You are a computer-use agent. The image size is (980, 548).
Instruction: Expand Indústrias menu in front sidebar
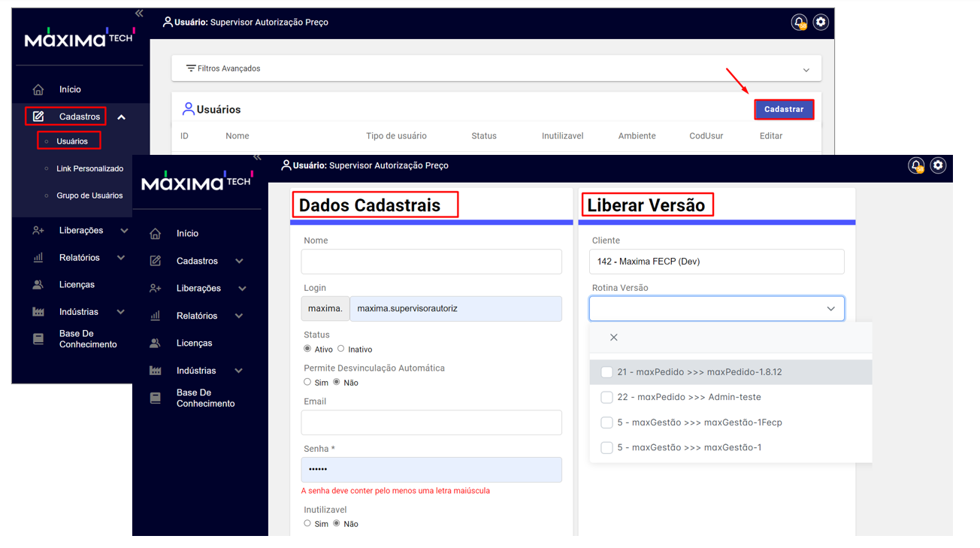(x=239, y=371)
